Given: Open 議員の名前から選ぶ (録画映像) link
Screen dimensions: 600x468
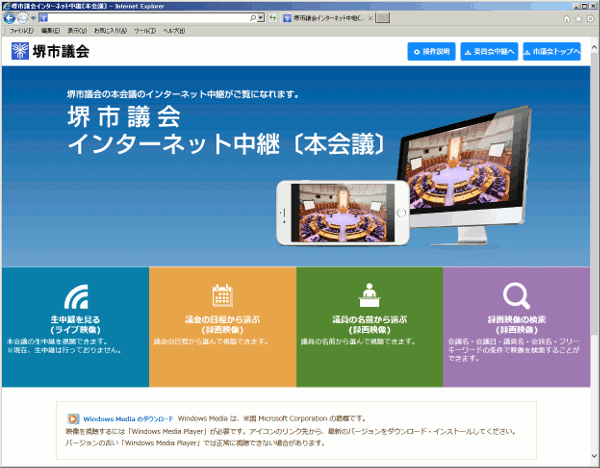Looking at the screenshot, I should [369, 325].
